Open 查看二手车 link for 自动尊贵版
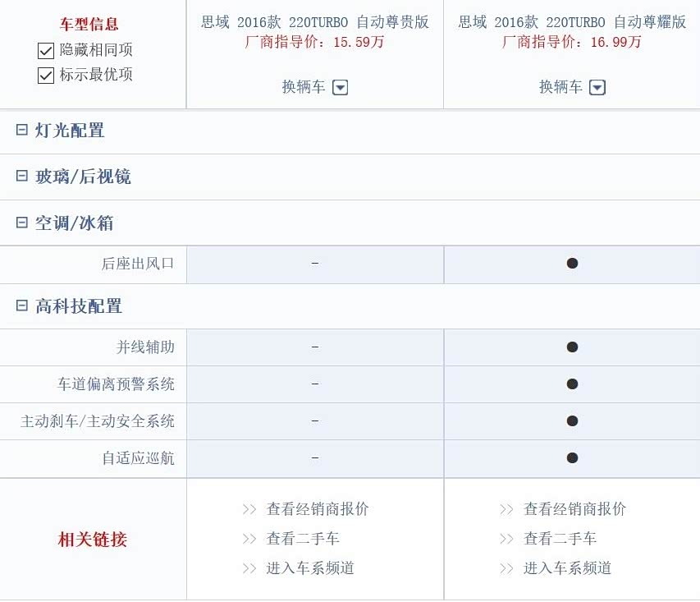Screen dimensions: 700x602 tap(303, 539)
